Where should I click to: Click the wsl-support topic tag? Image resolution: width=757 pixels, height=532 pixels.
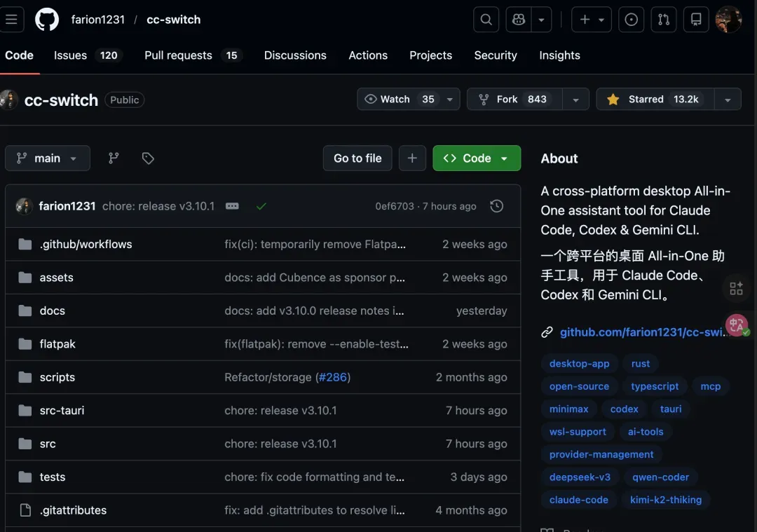click(578, 432)
